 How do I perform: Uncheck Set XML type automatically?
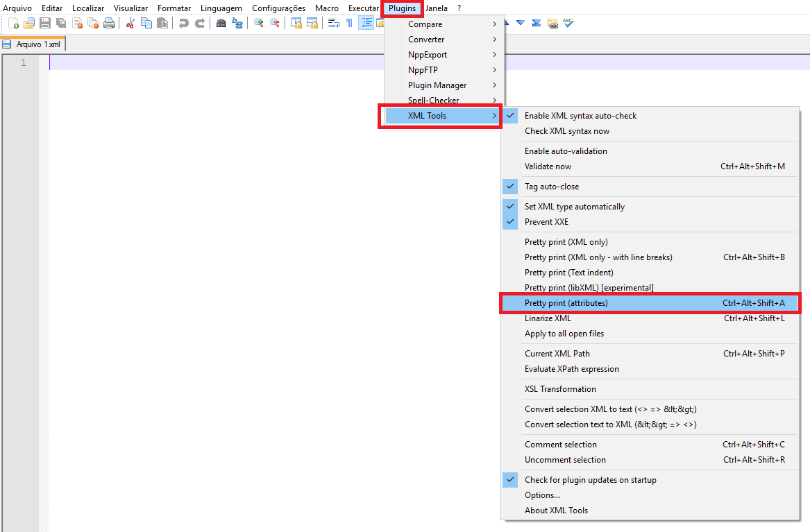[650, 207]
